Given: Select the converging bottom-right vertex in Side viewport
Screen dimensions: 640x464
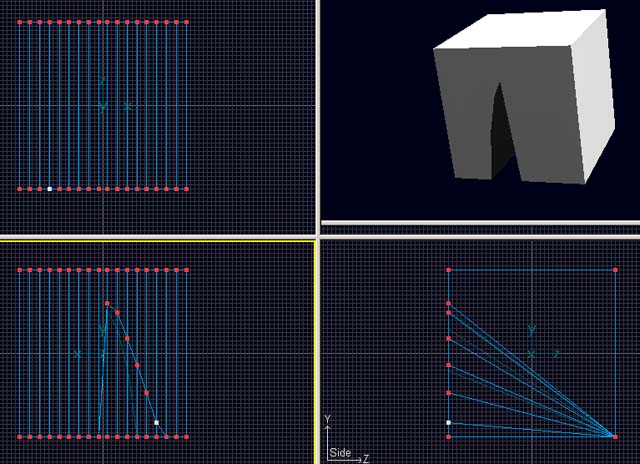Looking at the screenshot, I should pos(614,436).
